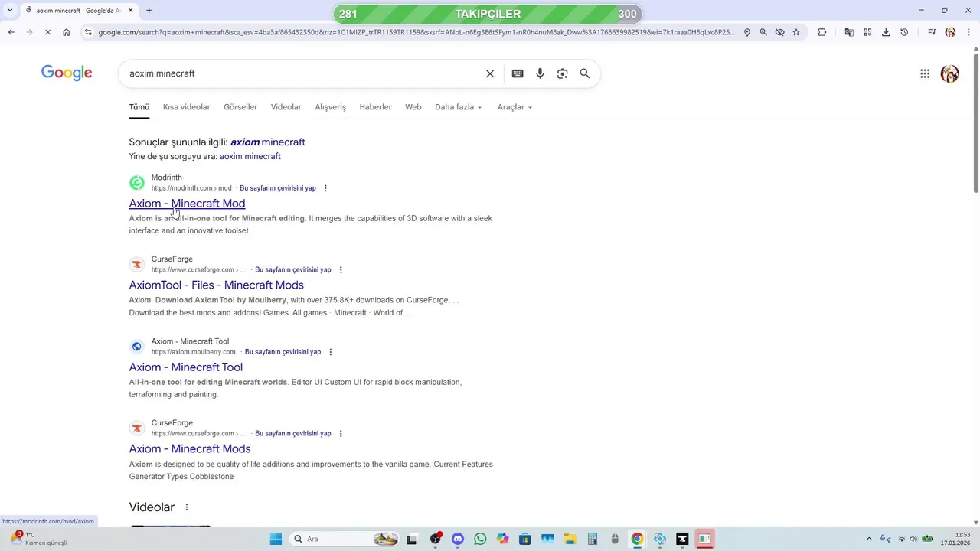
Task: Click the translate extension icon in the toolbar
Action: pyautogui.click(x=849, y=32)
